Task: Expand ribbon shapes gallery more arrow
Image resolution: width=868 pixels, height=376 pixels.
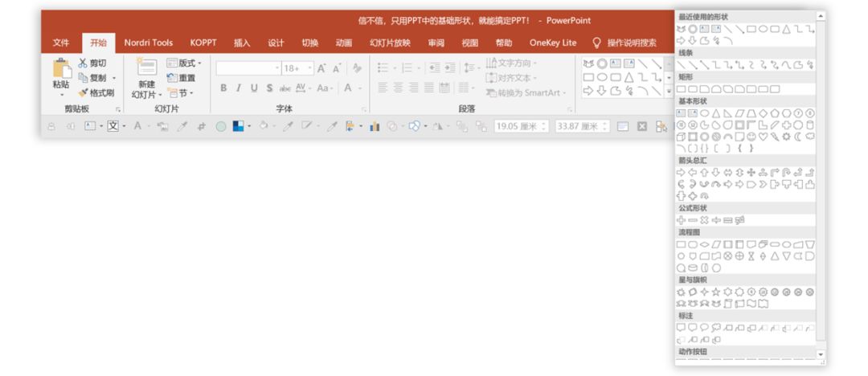Action: [669, 92]
